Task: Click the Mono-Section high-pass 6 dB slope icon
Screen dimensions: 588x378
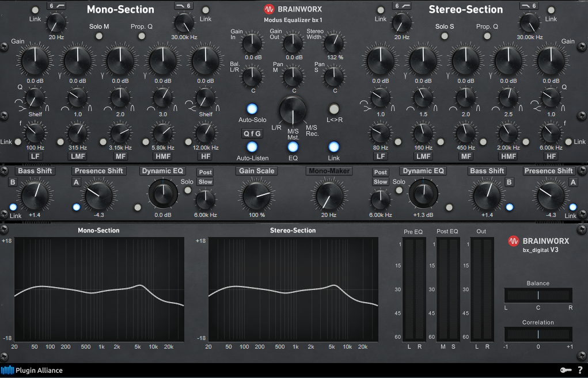Action: (56, 6)
